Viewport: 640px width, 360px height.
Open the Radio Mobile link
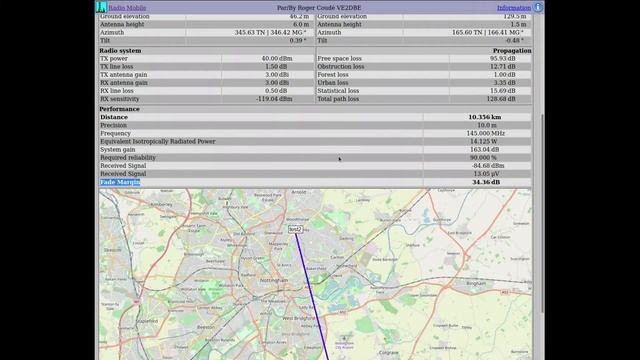pos(127,8)
